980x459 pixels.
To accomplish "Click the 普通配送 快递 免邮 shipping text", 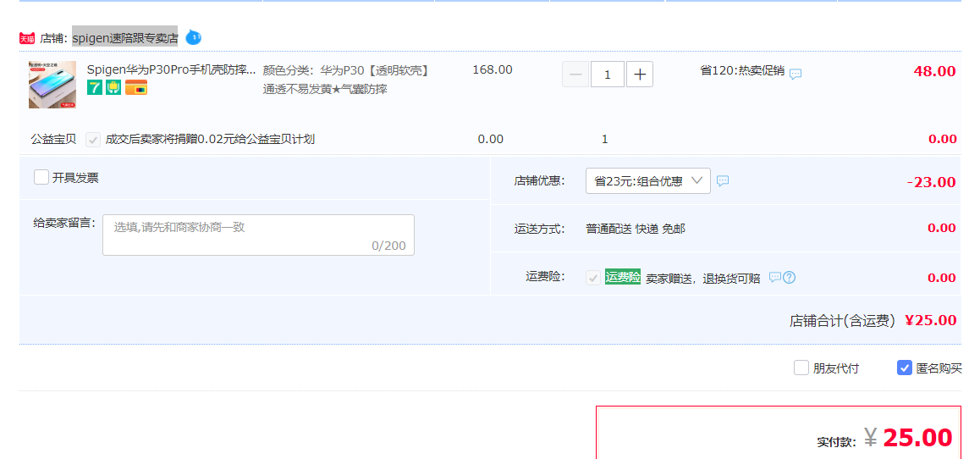I will [635, 229].
